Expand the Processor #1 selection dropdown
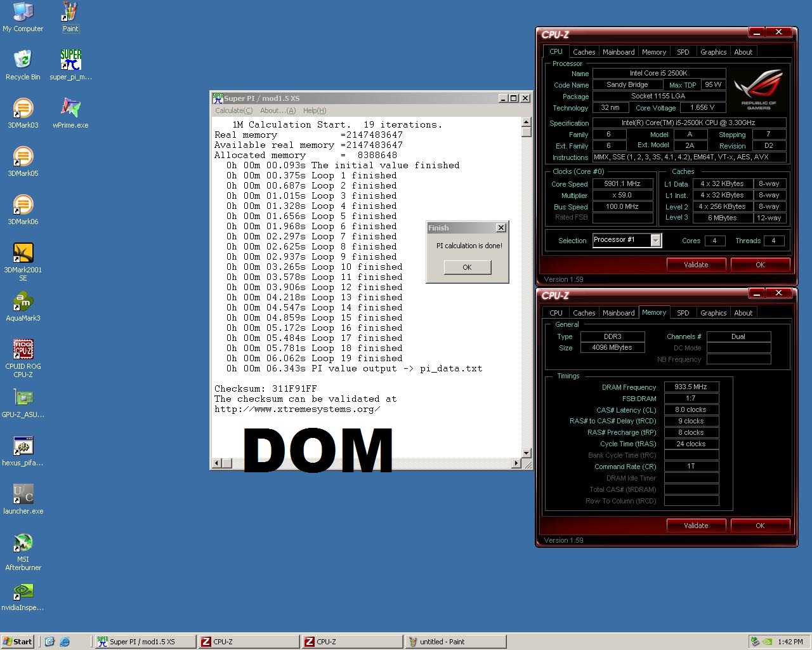This screenshot has height=650, width=812. tap(655, 240)
